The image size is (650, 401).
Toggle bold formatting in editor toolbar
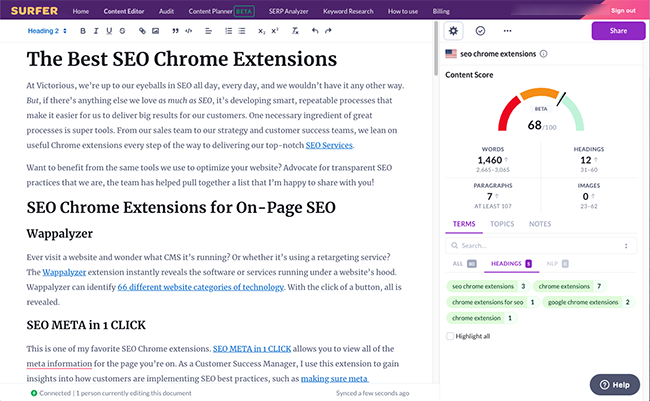(x=83, y=31)
